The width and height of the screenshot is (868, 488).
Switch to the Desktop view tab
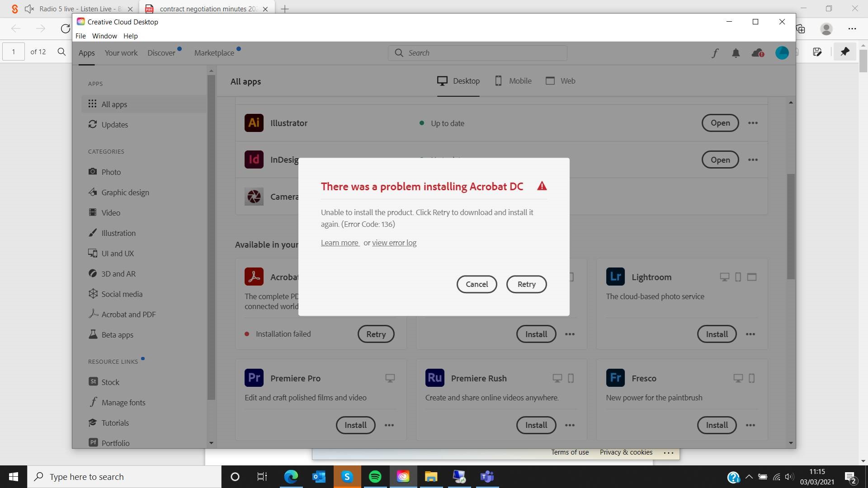pos(459,80)
